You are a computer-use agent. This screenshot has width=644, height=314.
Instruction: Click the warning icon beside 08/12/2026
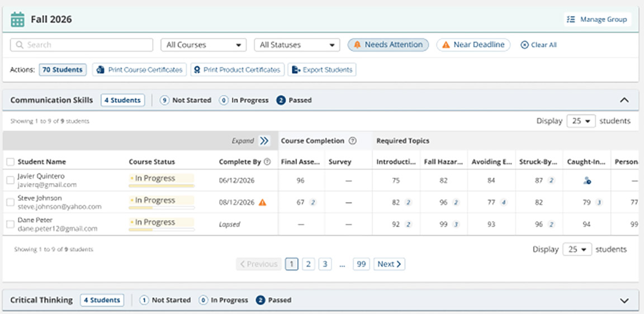262,202
